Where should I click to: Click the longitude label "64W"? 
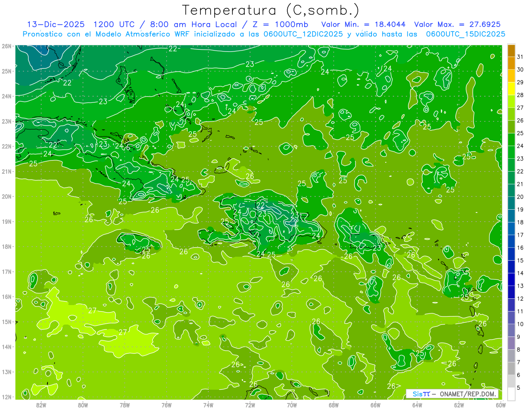(x=417, y=405)
